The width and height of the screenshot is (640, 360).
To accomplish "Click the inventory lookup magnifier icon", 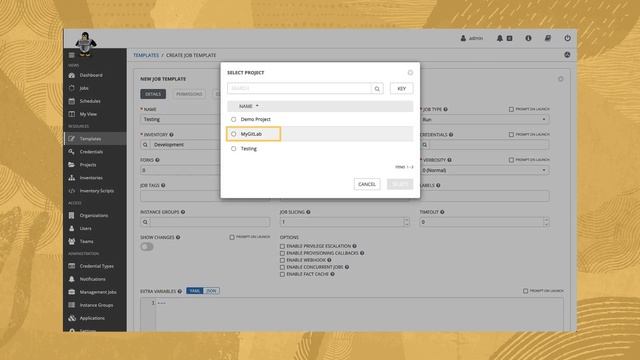I will click(x=145, y=144).
